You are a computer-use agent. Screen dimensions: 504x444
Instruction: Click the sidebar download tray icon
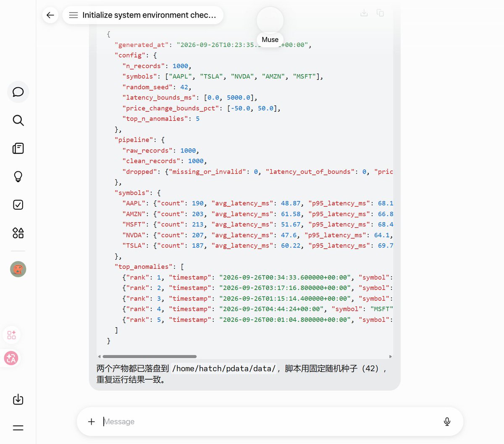point(18,399)
